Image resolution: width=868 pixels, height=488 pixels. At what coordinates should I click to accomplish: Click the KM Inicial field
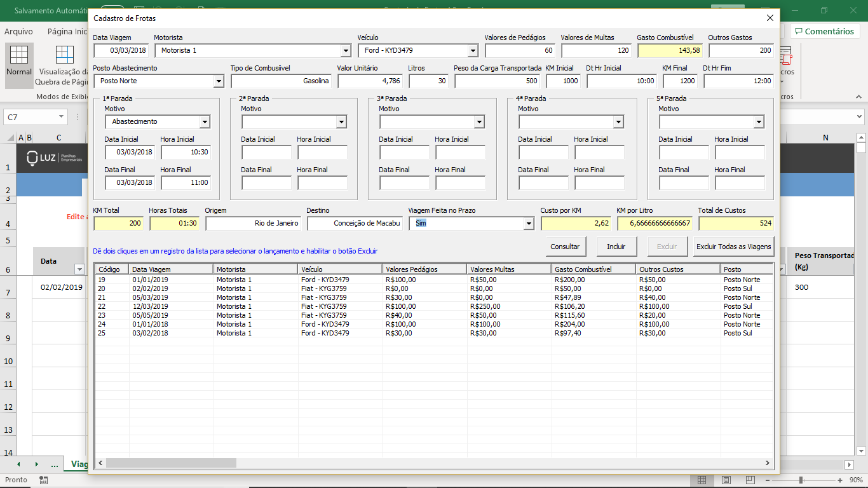563,81
